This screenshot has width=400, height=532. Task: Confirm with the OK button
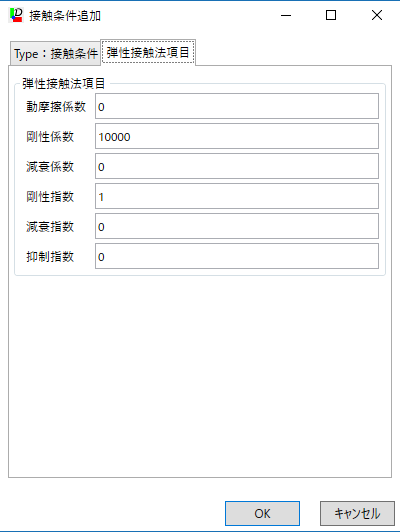pyautogui.click(x=262, y=513)
